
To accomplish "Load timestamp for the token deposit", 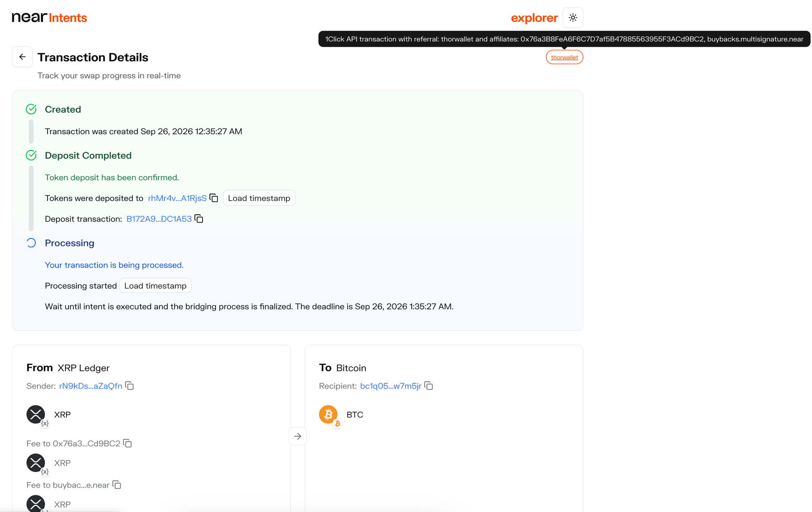I will 259,198.
